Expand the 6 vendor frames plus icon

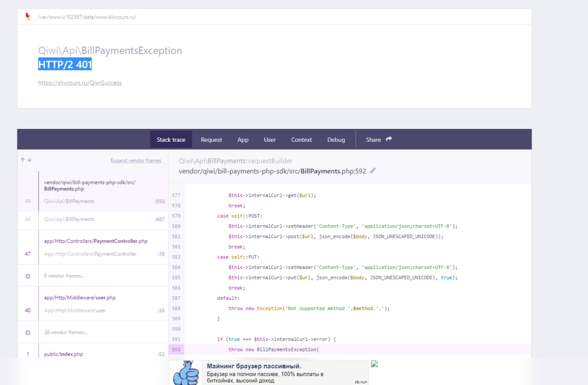28,276
